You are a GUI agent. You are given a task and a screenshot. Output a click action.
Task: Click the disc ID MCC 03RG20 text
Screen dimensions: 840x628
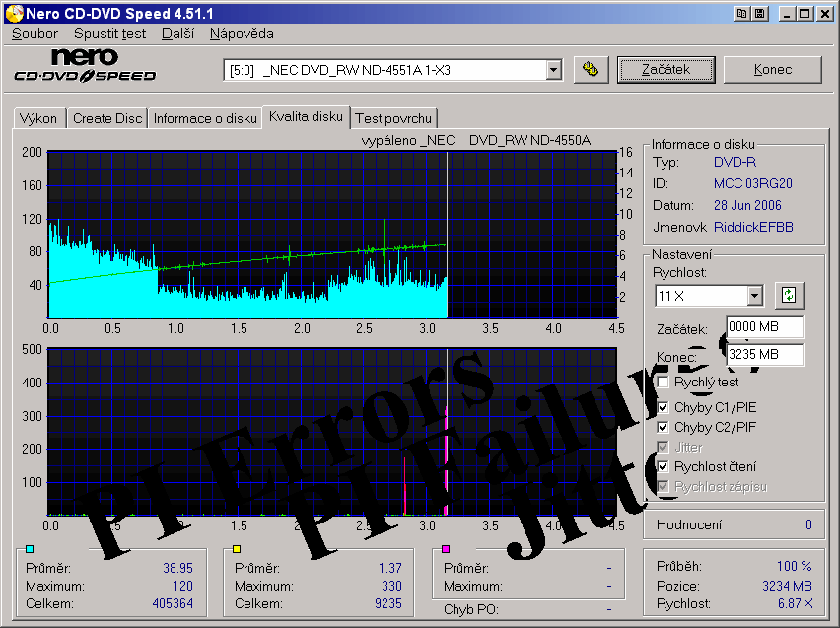point(752,183)
